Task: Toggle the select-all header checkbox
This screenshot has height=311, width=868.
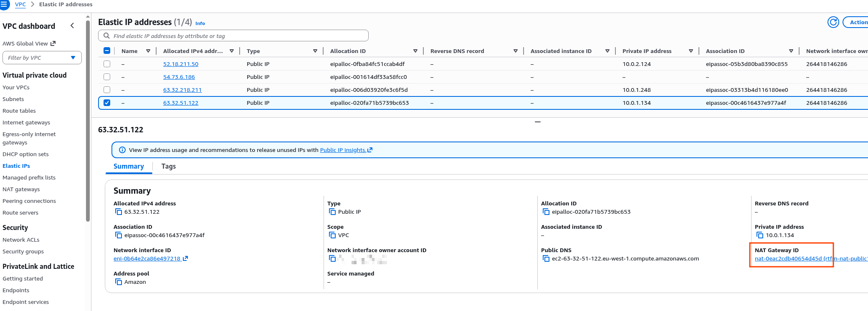Action: 107,51
